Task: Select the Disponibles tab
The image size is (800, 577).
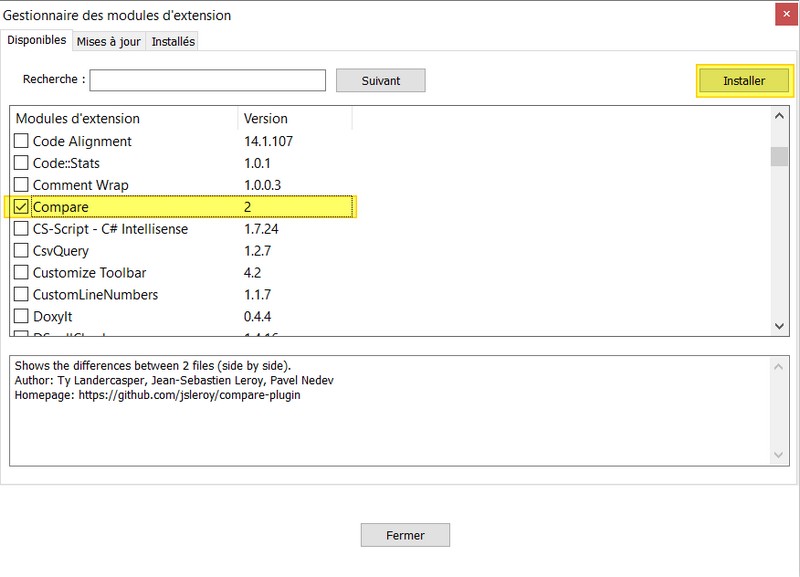Action: [x=37, y=41]
